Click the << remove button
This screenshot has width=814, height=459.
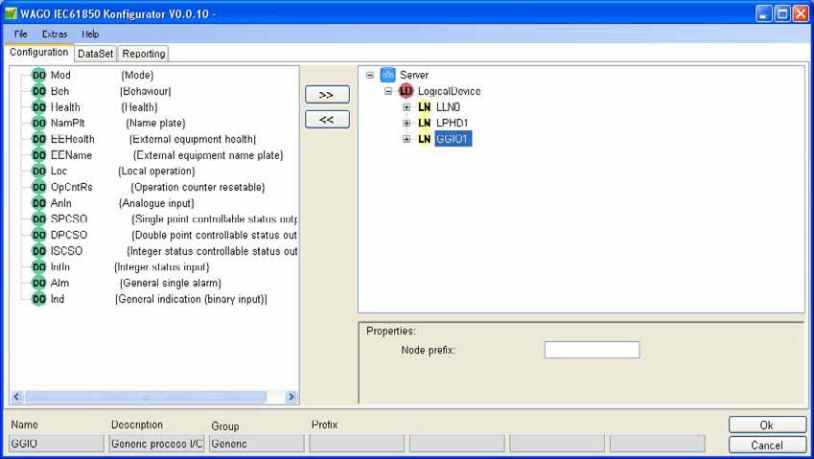[x=327, y=119]
